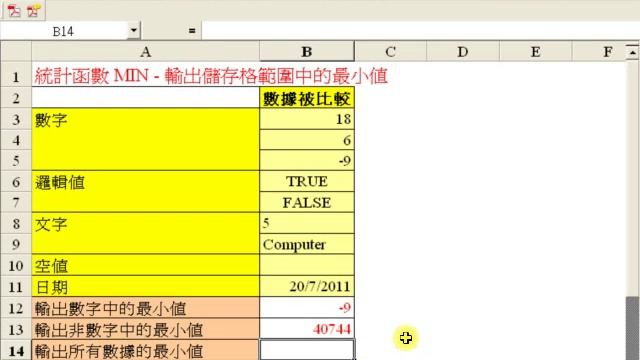Select column A header

(145, 52)
